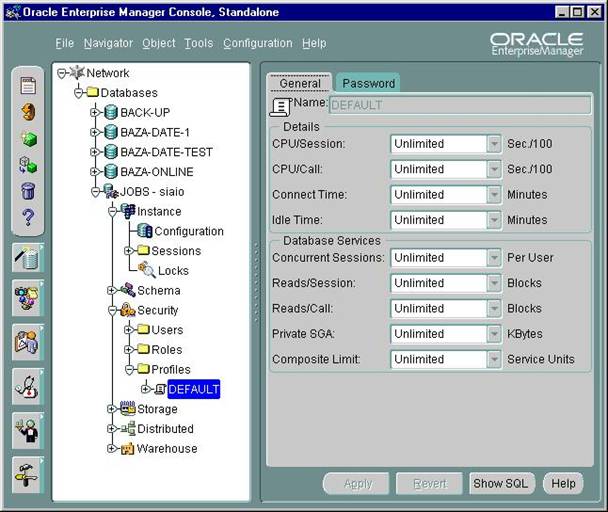Open the Composite Limit dropdown
Viewport: 608px width, 512px height.
pyautogui.click(x=493, y=359)
